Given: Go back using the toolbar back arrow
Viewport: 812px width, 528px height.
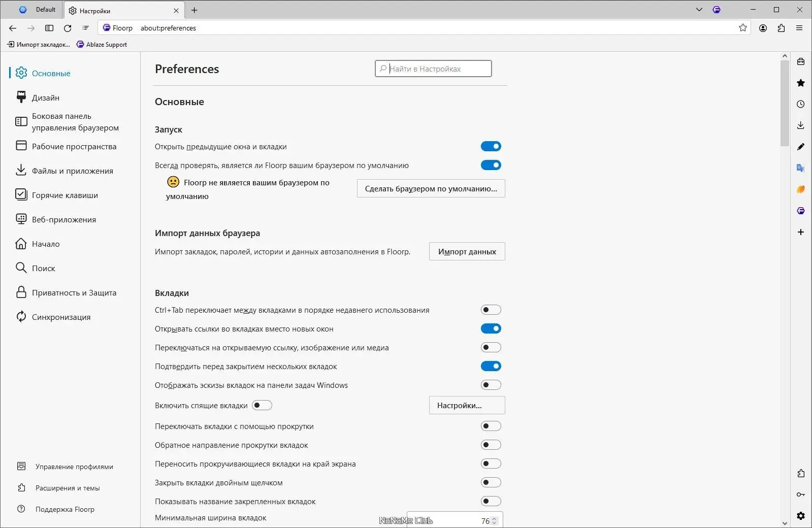Looking at the screenshot, I should point(13,28).
